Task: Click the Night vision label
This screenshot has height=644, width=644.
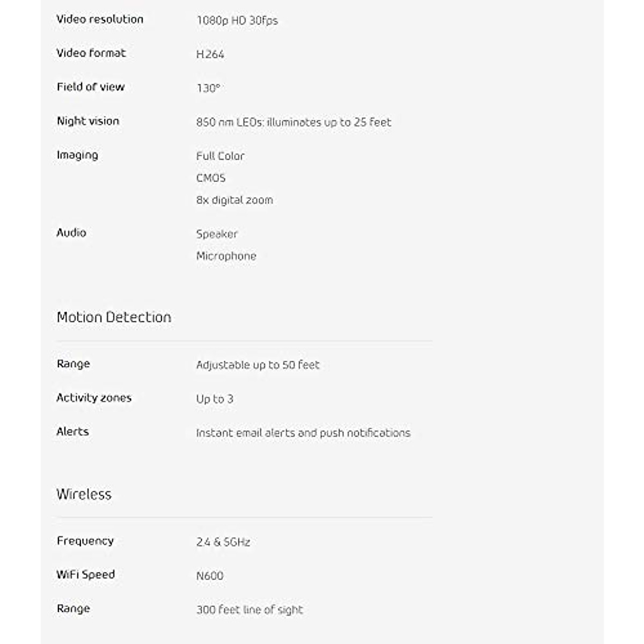Action: pos(87,121)
